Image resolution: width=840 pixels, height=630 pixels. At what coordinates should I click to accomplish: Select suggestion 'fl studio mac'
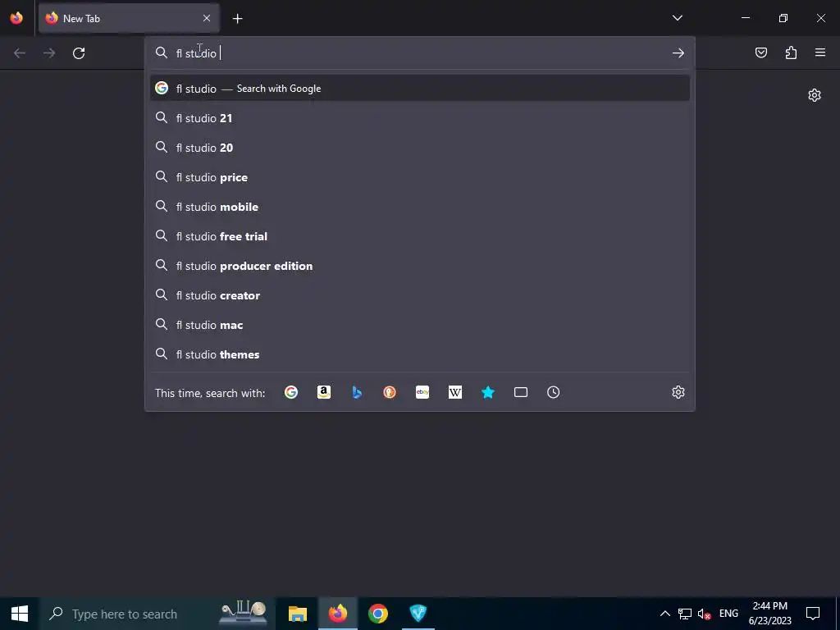(420, 325)
